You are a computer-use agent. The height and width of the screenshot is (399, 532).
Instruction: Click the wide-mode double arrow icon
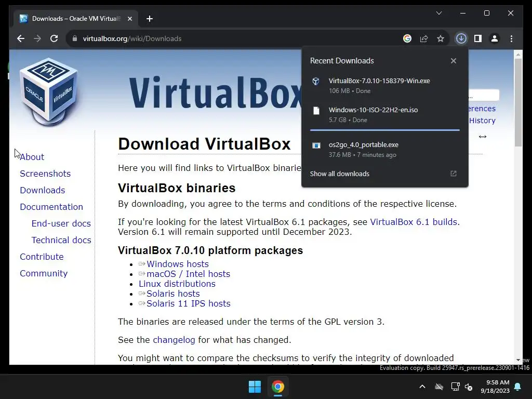[483, 137]
